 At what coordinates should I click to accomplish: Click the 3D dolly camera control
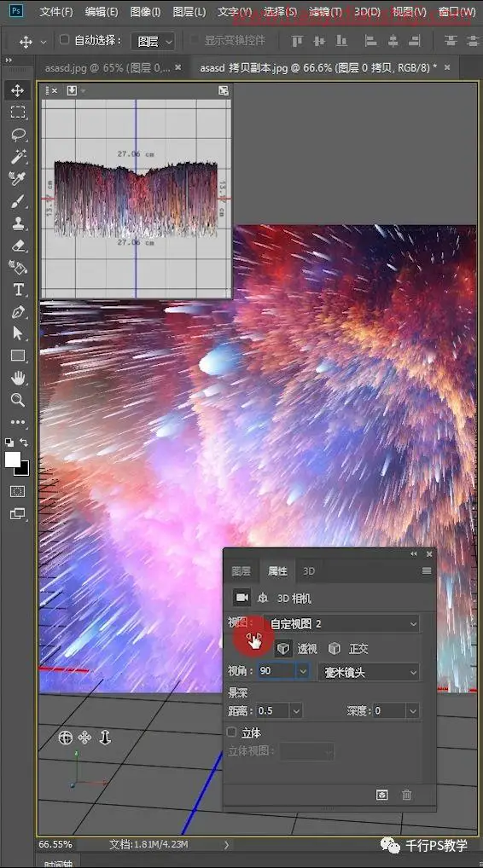click(105, 738)
